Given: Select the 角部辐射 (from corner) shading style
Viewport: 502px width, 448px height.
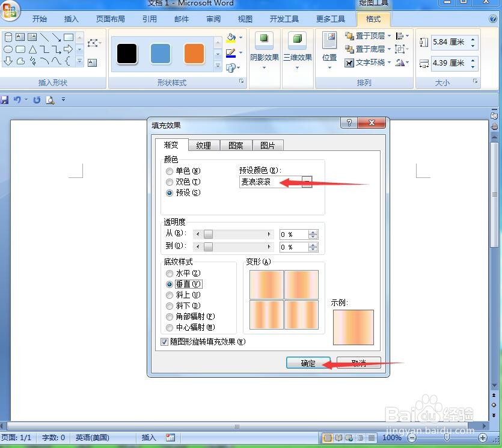Looking at the screenshot, I should point(170,317).
